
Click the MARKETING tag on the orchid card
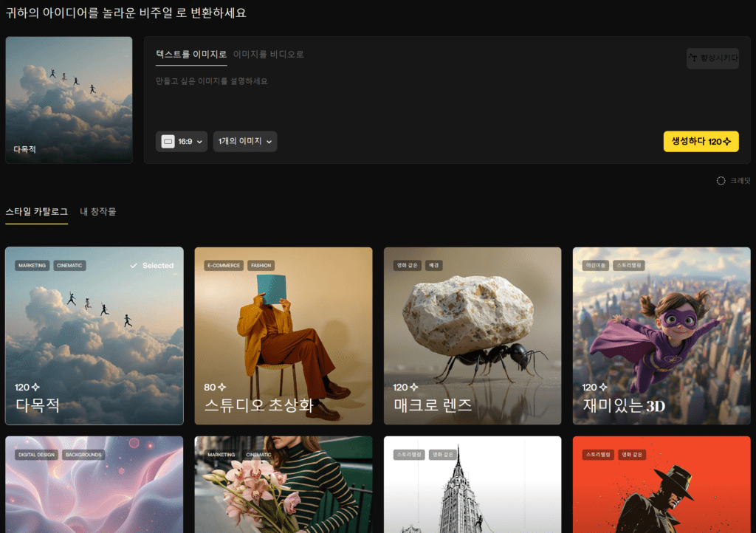point(221,455)
